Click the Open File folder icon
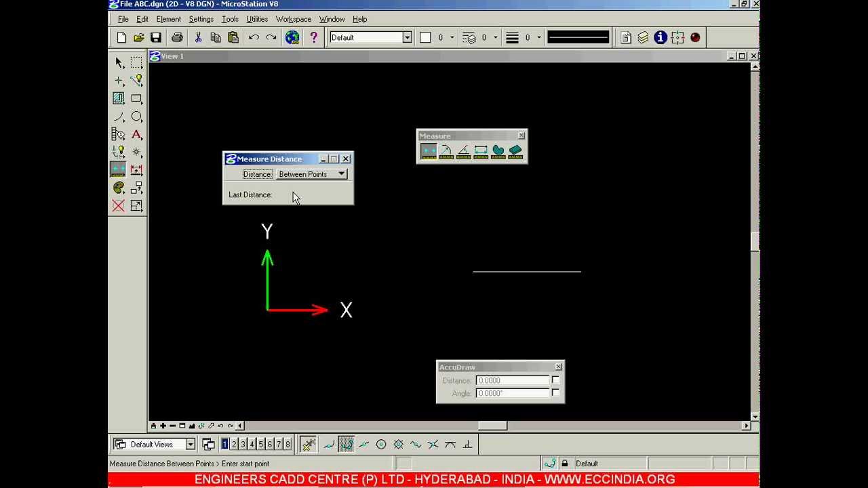 pos(138,37)
